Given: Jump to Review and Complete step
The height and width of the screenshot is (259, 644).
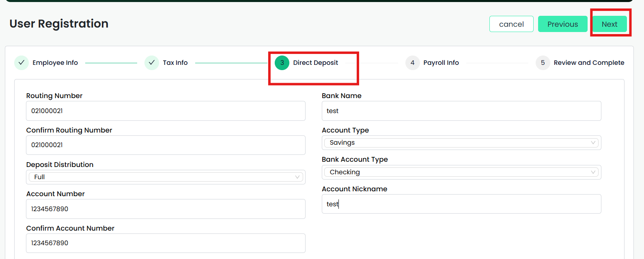Looking at the screenshot, I should [589, 63].
